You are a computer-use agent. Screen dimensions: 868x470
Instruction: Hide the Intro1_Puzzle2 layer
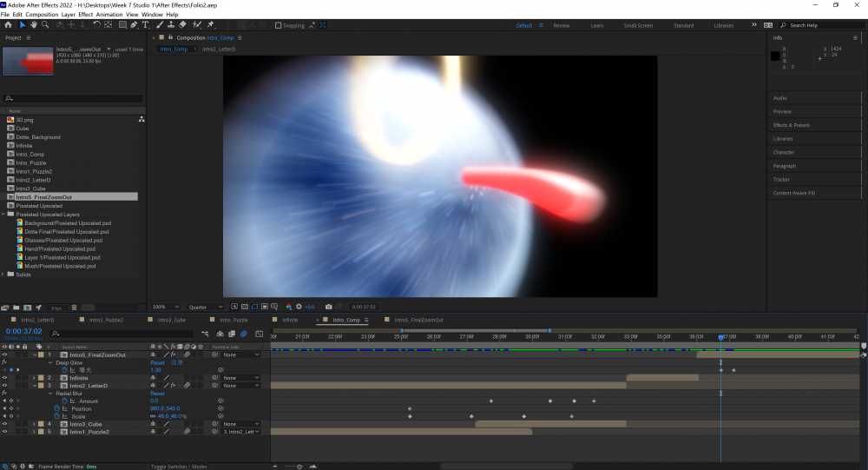pos(4,432)
